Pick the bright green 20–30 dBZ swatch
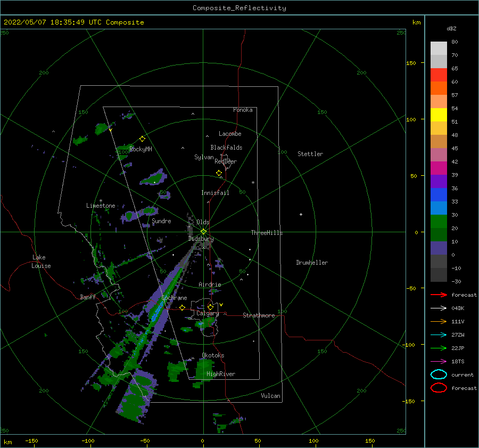 tap(439, 222)
